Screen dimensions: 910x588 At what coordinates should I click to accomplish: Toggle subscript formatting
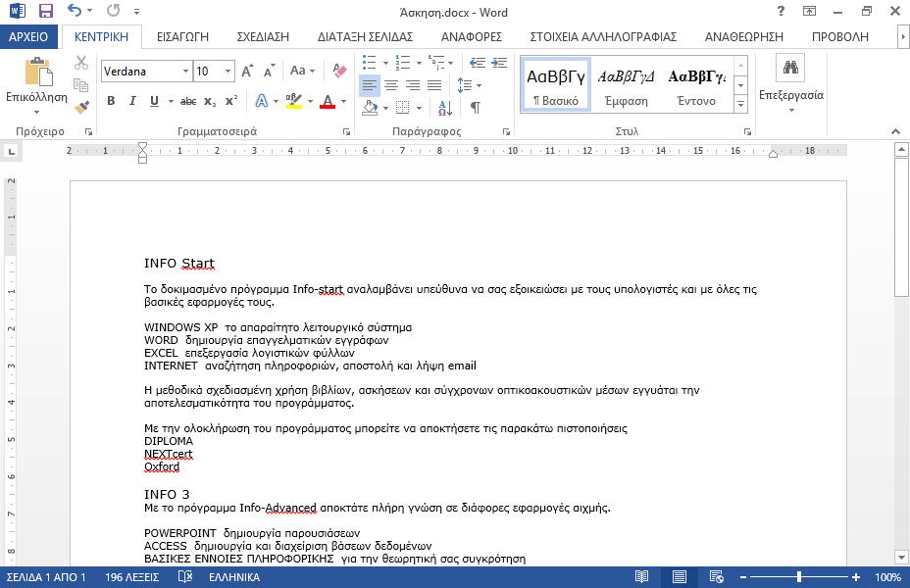pos(210,101)
